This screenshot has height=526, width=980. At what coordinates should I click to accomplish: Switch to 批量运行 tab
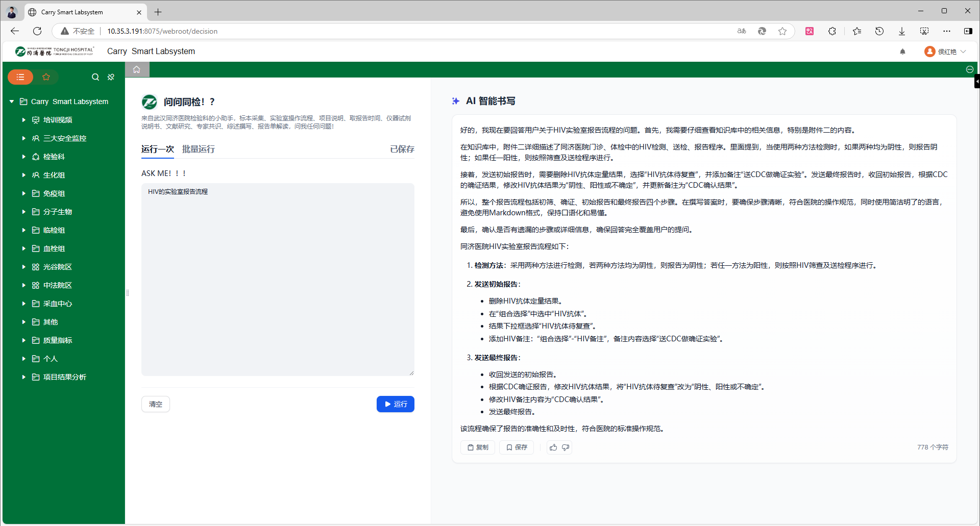tap(199, 149)
